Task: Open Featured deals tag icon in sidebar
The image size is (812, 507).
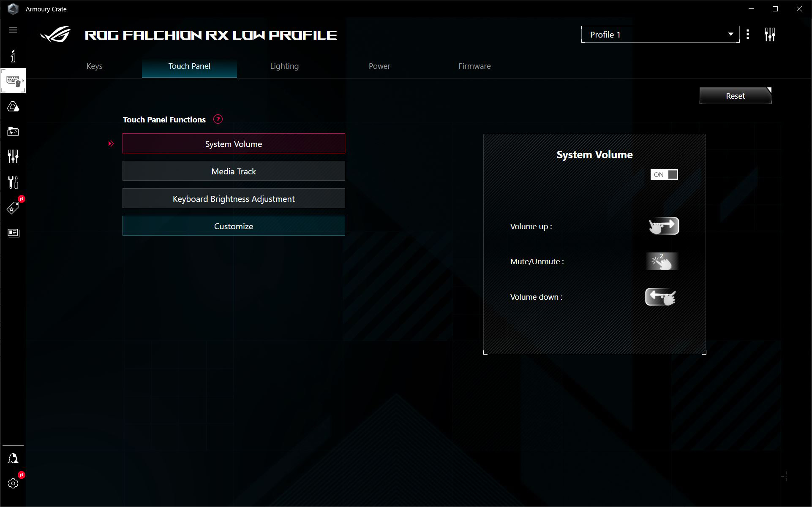Action: 13,208
